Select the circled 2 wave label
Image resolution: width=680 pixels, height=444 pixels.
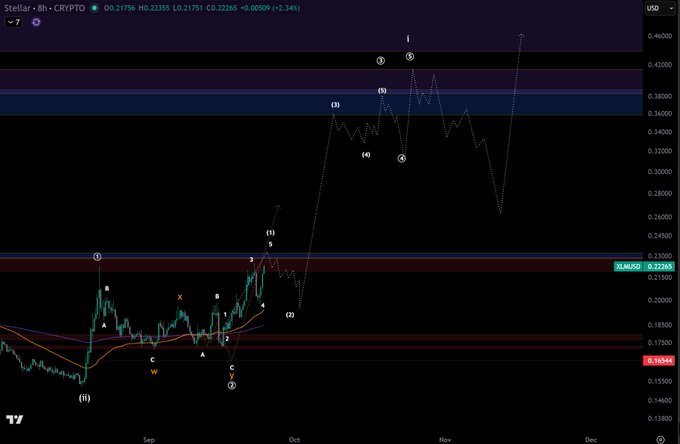click(x=232, y=385)
